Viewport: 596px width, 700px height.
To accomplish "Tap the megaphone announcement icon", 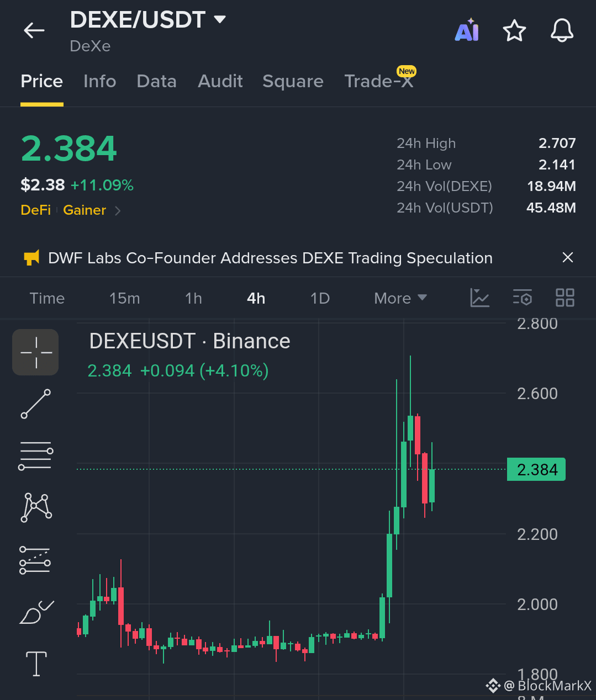I will pos(31,258).
